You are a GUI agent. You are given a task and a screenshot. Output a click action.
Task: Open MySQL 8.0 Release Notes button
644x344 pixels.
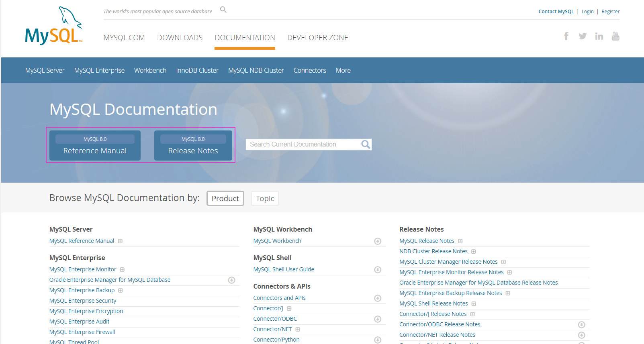(x=193, y=145)
